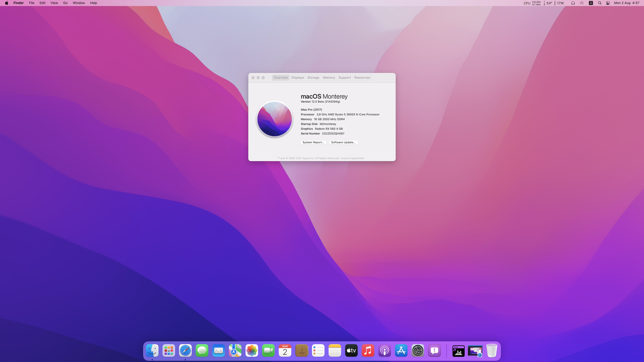This screenshot has height=362, width=644.
Task: Open the Trash in the Dock
Action: click(x=492, y=351)
